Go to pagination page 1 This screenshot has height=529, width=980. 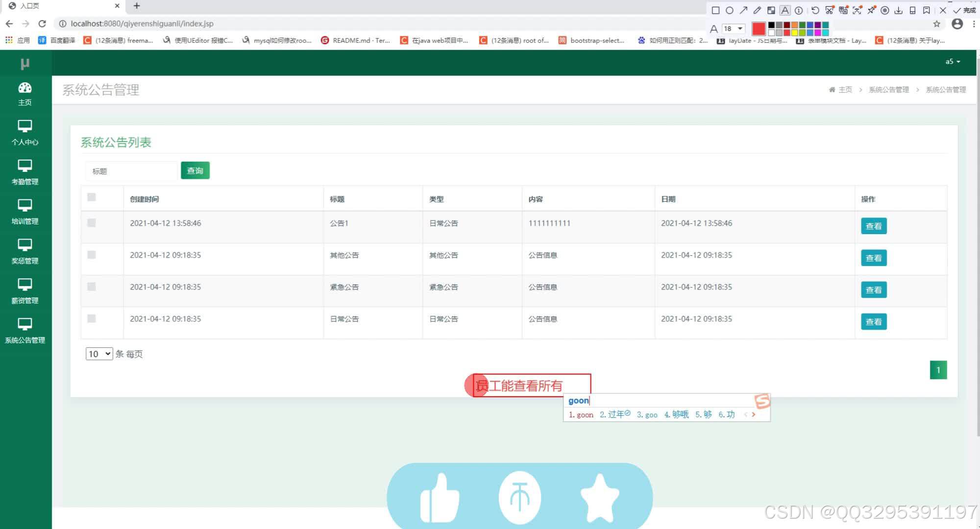pos(938,370)
